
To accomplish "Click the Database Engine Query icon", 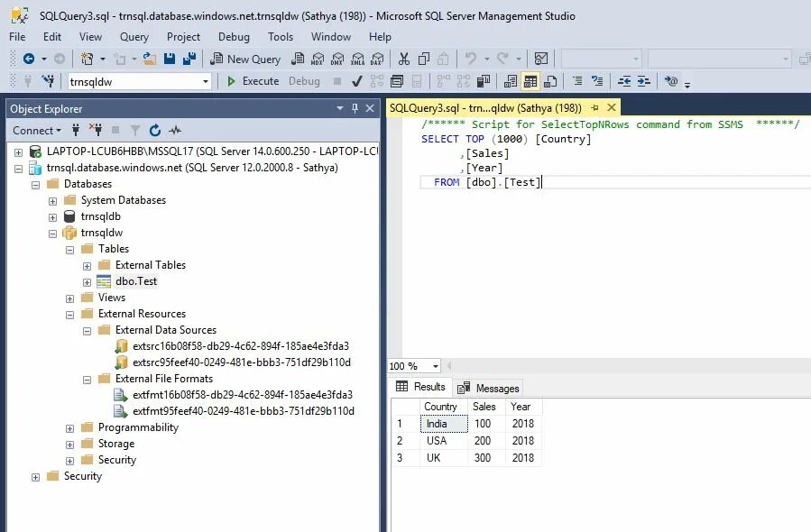I will coord(298,59).
